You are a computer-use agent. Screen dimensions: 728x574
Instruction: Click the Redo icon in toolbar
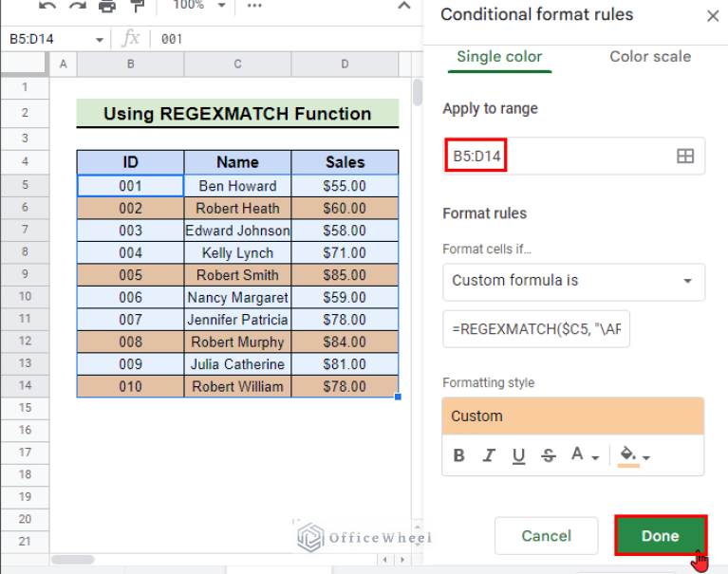[76, 6]
